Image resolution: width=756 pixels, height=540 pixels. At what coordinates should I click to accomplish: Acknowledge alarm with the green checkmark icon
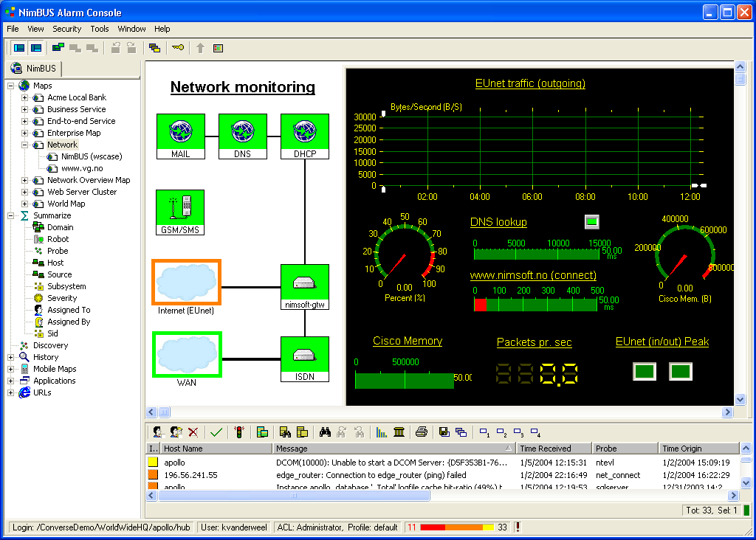(216, 432)
